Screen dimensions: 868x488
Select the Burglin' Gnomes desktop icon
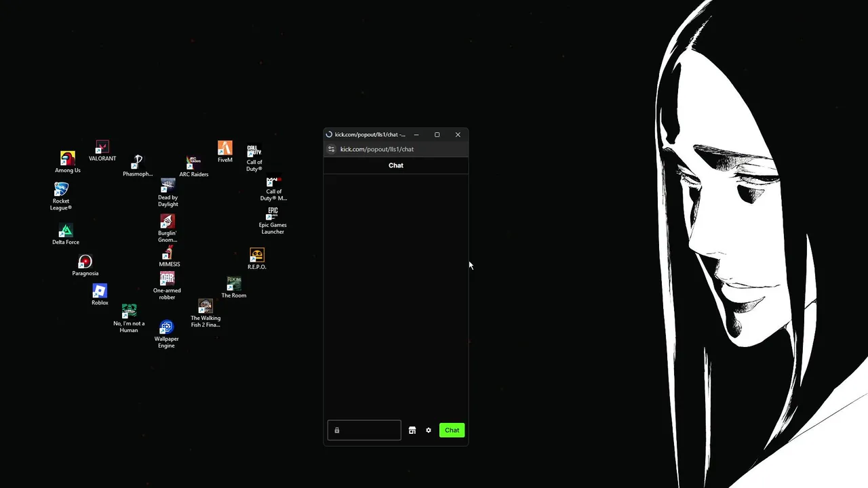point(167,228)
